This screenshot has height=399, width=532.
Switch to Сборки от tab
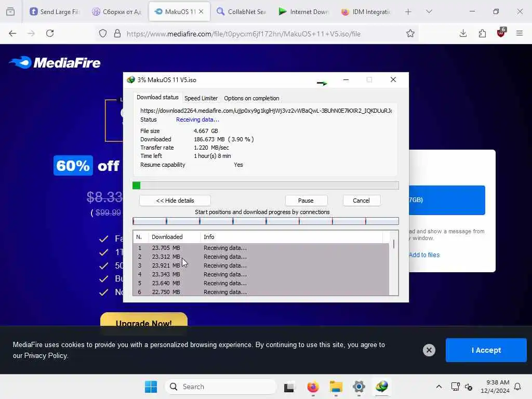tap(117, 11)
